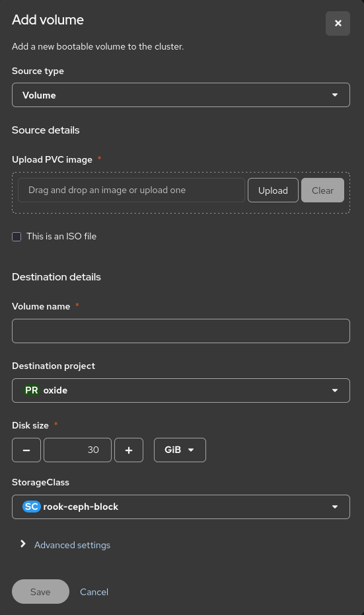Click the Cancel link
This screenshot has height=615, width=364.
pos(94,592)
